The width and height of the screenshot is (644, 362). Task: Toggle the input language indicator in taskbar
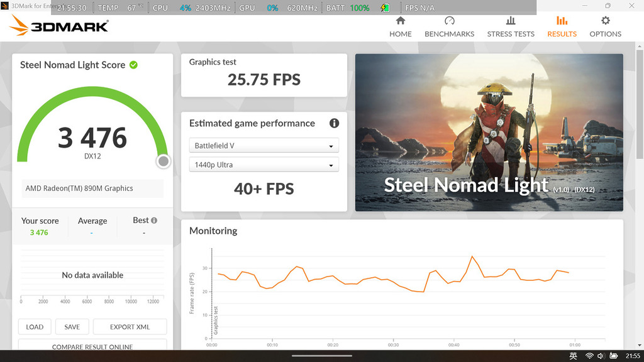[x=574, y=356]
